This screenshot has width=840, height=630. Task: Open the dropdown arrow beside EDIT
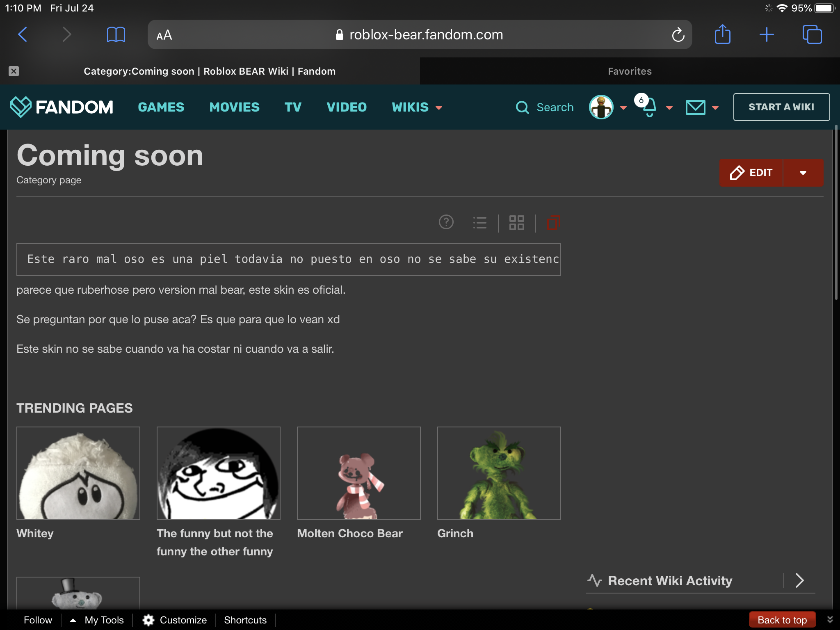click(x=803, y=173)
